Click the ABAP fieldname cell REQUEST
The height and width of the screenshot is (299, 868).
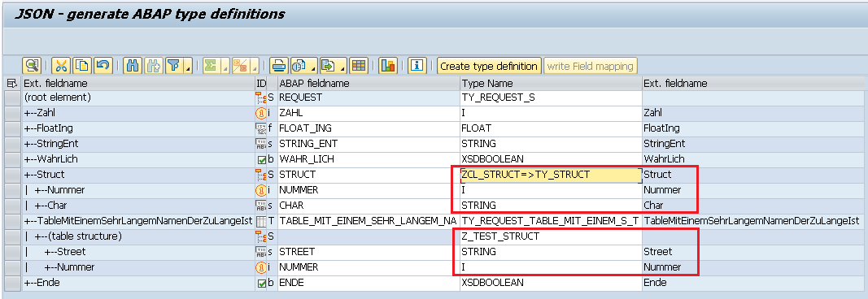pos(369,97)
